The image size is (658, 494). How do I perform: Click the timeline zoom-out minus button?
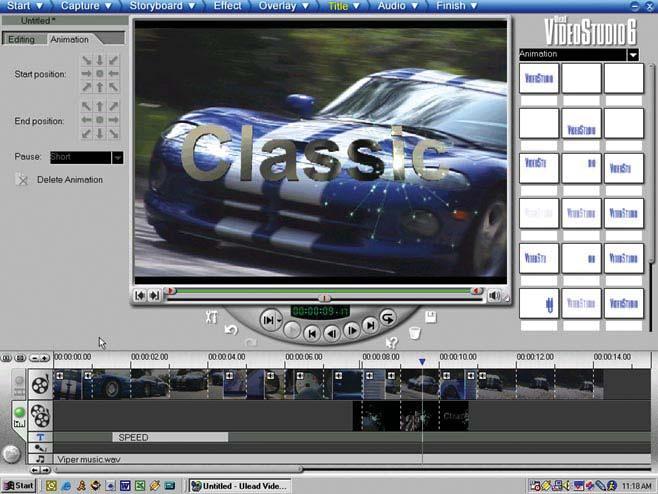click(x=35, y=358)
